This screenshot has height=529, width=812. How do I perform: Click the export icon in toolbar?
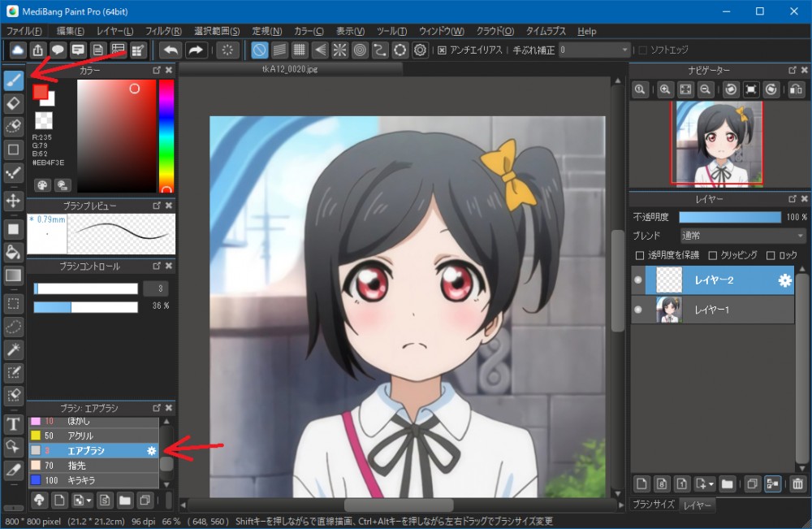click(38, 50)
